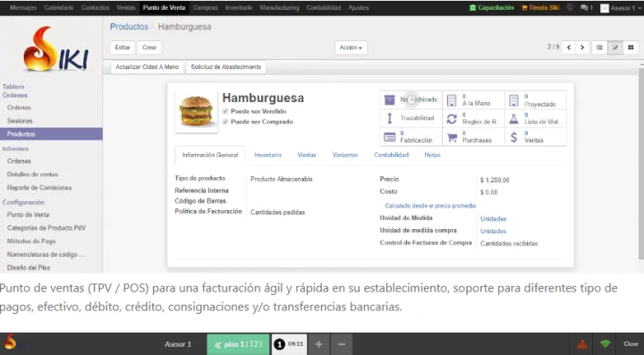
Task: Click the Close button in POS bar
Action: coord(631,344)
